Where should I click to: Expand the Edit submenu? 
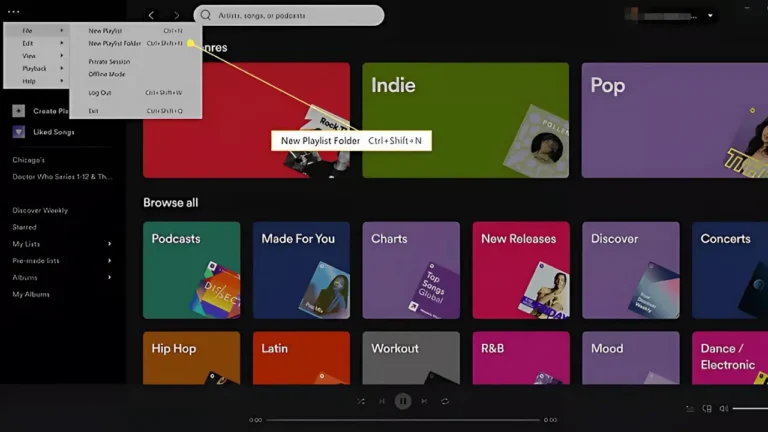click(37, 43)
